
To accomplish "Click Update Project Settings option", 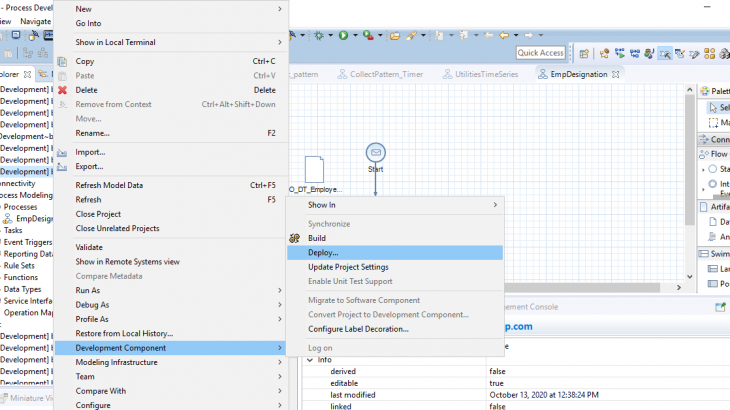I will (348, 267).
